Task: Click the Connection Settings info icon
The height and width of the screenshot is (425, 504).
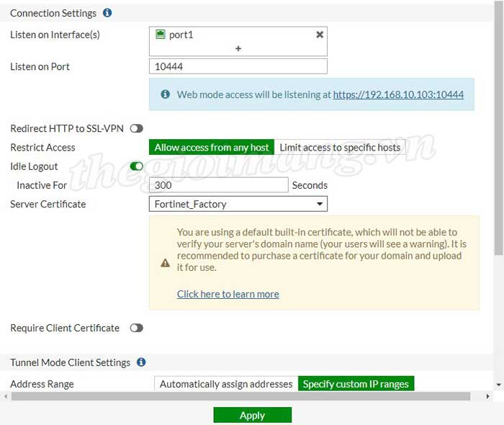Action: click(107, 13)
